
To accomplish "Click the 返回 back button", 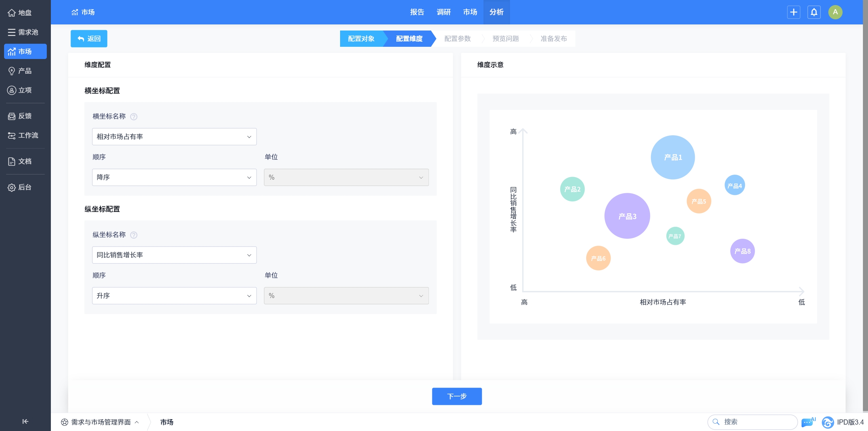I will 89,39.
